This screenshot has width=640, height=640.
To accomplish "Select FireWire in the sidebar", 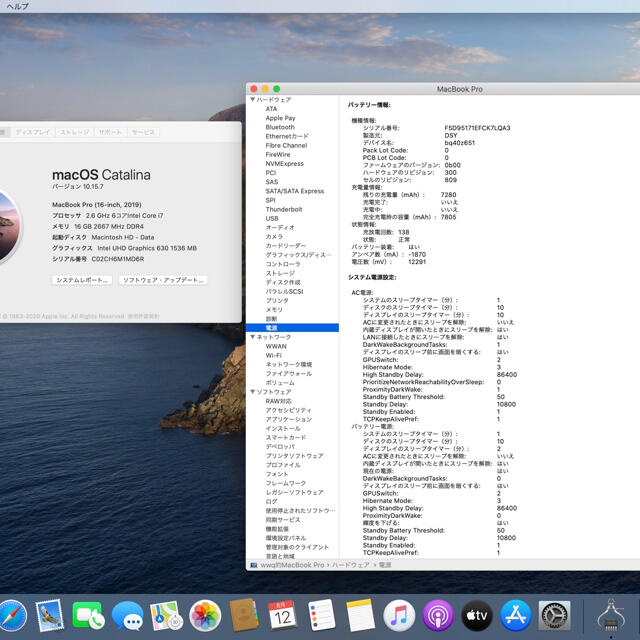I will click(278, 154).
